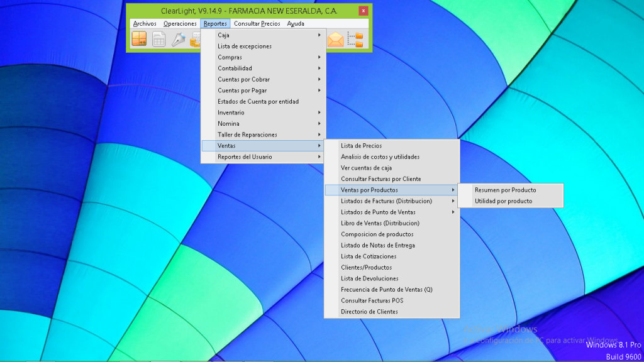Click the orange envelope mail icon
This screenshot has height=362, width=644.
coord(336,40)
